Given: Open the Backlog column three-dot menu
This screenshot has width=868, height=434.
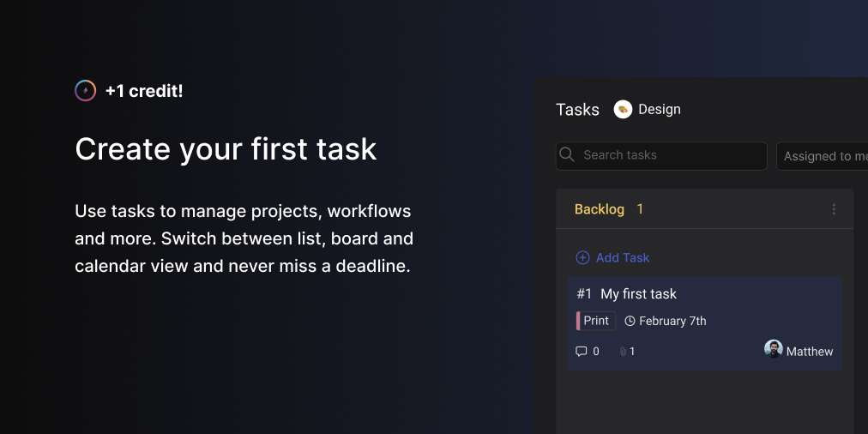Looking at the screenshot, I should click(x=834, y=209).
